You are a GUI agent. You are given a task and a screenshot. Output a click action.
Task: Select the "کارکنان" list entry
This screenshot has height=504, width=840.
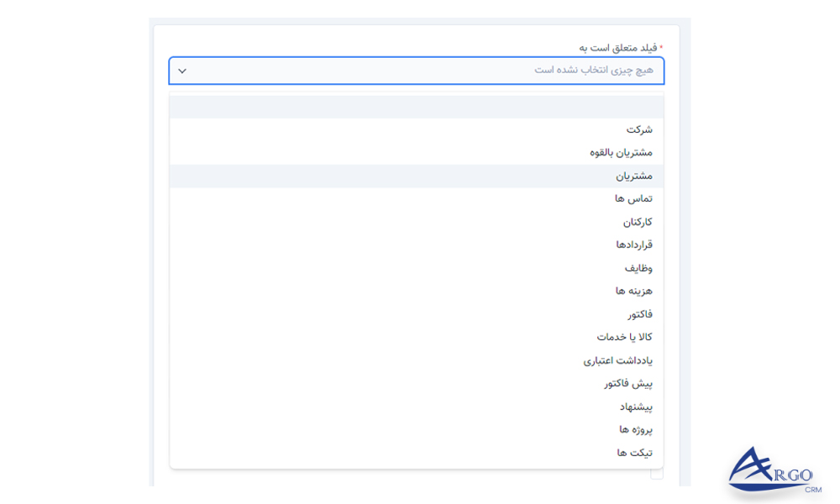634,222
